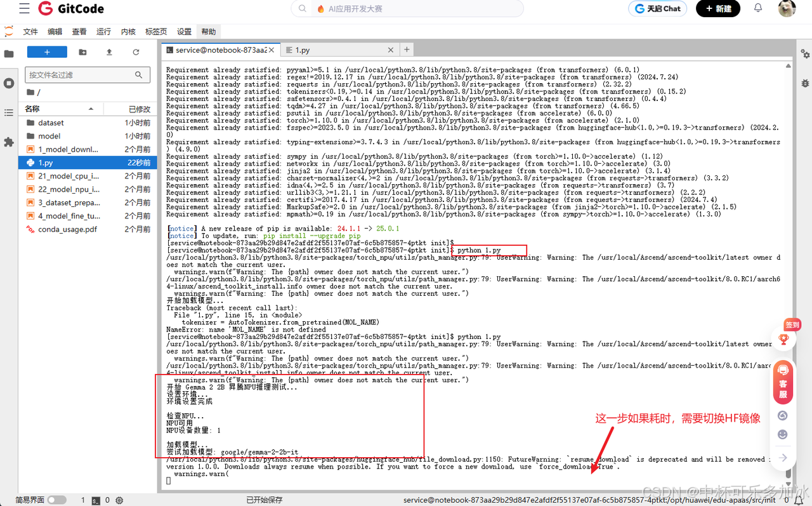Open the table of contents sidebar icon
The width and height of the screenshot is (812, 506).
pyautogui.click(x=9, y=112)
